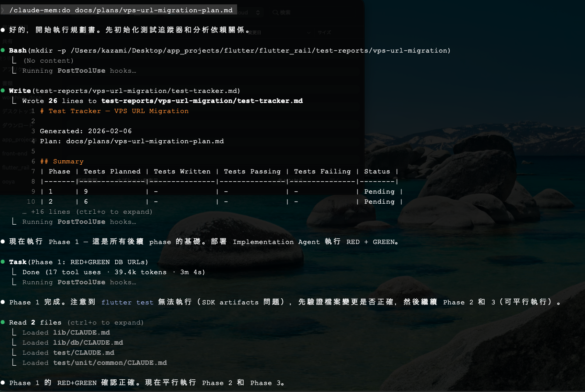Image resolution: width=585 pixels, height=392 pixels.
Task: Click the green bullet next to Write
Action: 3,91
